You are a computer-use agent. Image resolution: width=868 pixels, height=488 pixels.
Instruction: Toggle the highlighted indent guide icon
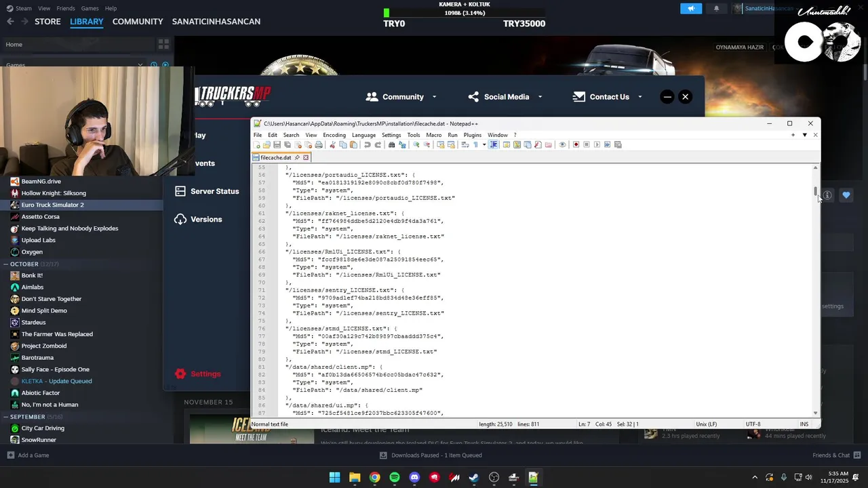tap(494, 144)
